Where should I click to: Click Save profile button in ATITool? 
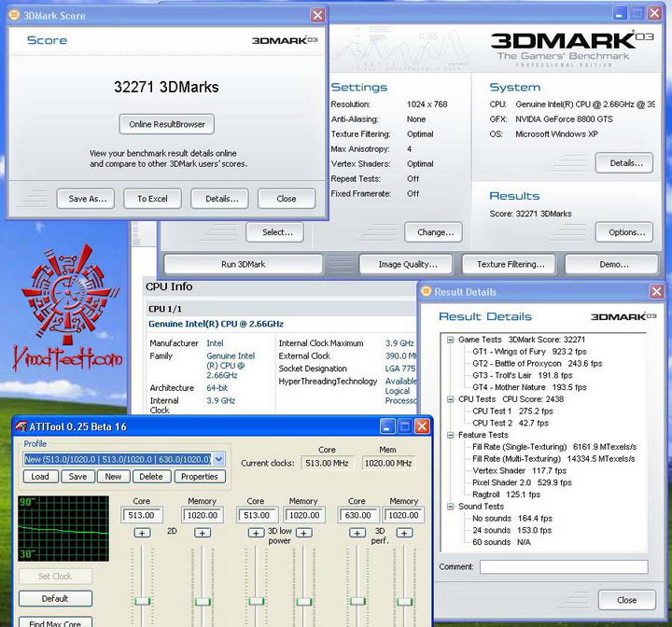pos(77,477)
